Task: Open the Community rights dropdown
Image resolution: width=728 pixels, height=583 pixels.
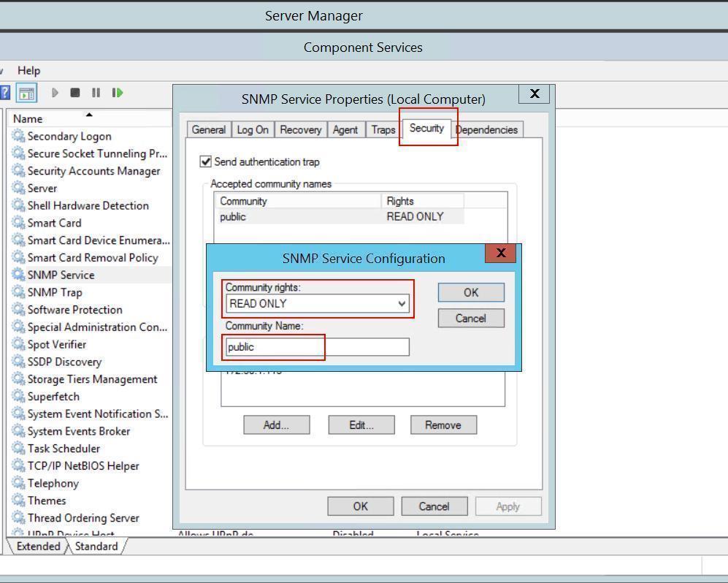Action: pos(318,303)
